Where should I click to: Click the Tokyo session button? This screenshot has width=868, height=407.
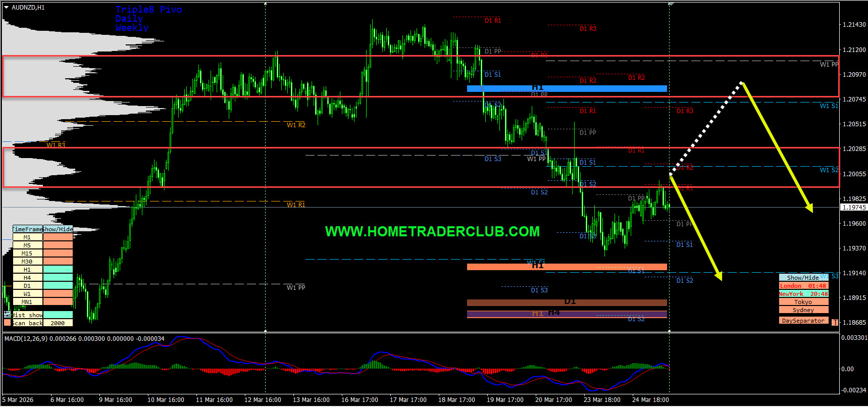click(x=803, y=302)
